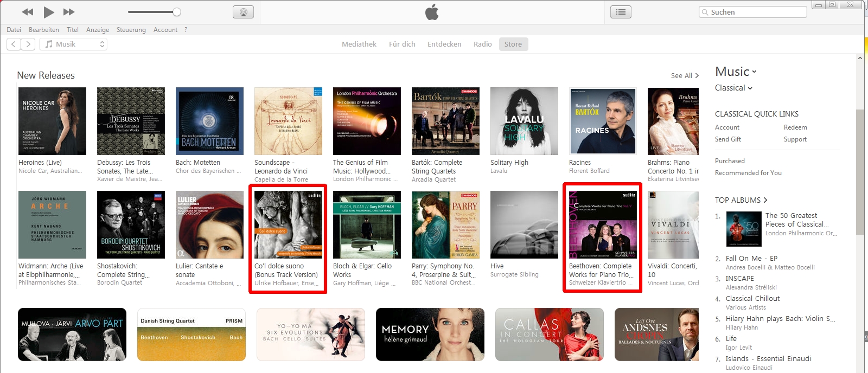
Task: Open the Redeem quick link
Action: (x=795, y=127)
